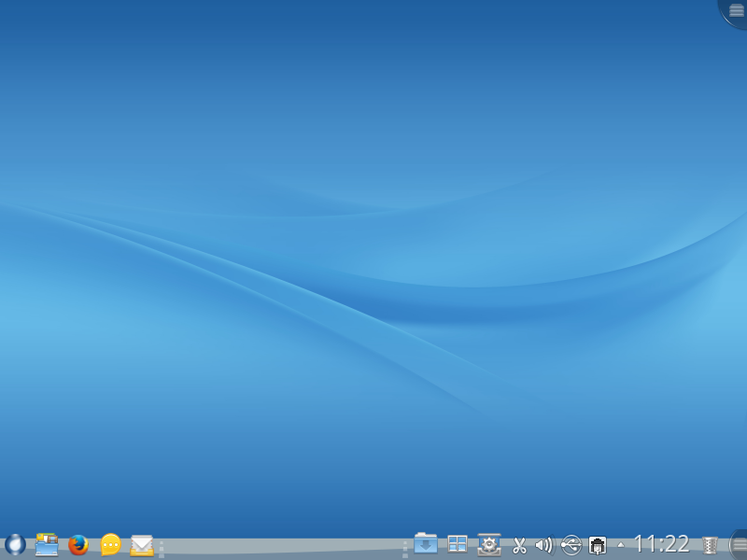Launch the yellow chat bubble messenger

pos(110,544)
